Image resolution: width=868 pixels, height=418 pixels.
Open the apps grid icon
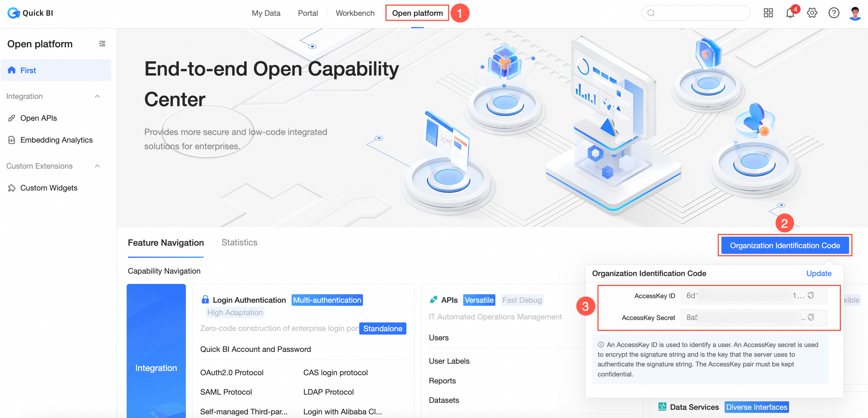tap(768, 13)
